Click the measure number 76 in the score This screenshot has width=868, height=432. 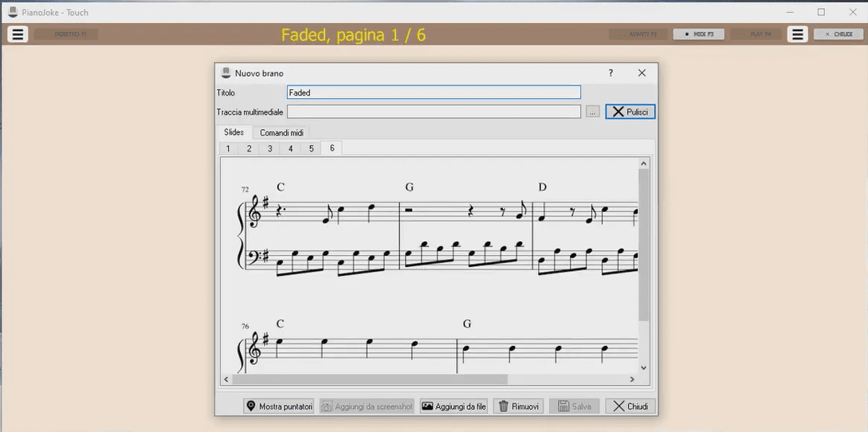[x=245, y=326]
